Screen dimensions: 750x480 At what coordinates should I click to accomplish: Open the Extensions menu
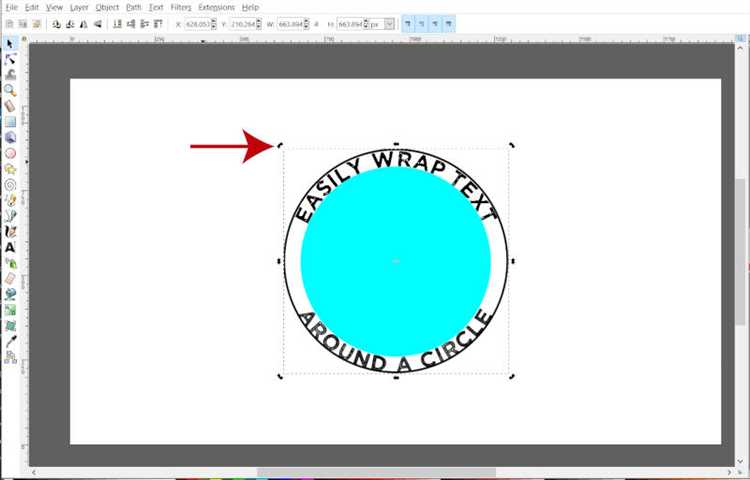(216, 7)
